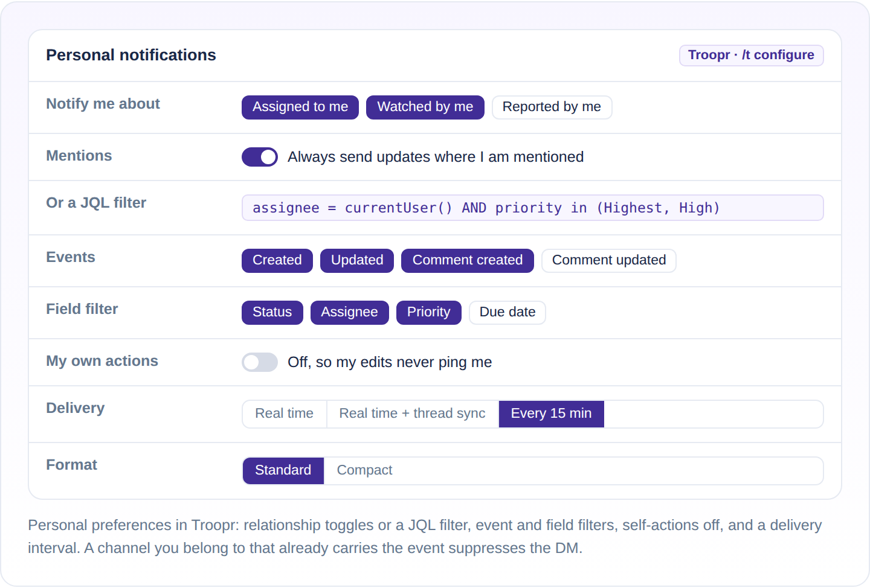This screenshot has width=870, height=588.
Task: Click the My own actions label
Action: pyautogui.click(x=102, y=361)
